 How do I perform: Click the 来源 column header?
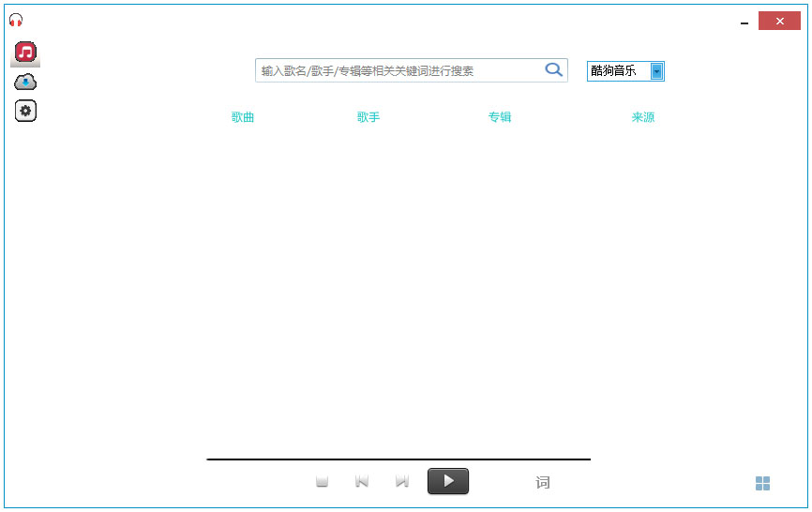click(x=643, y=117)
